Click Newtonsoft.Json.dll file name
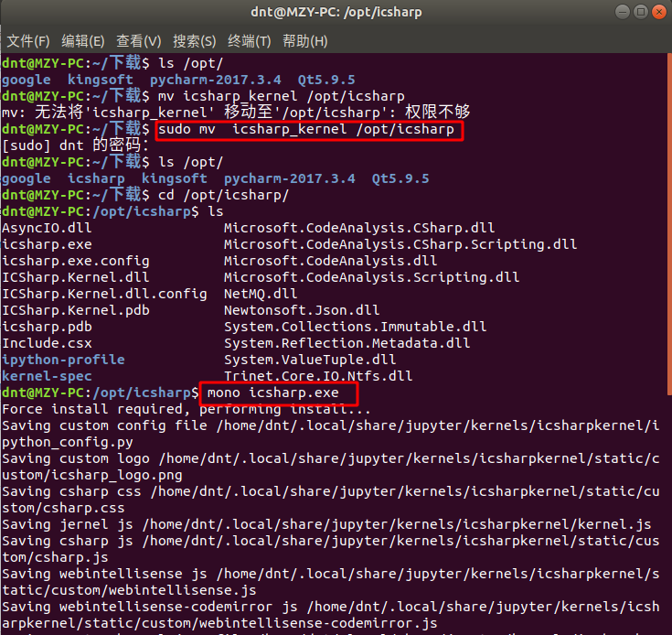This screenshot has height=635, width=672. pos(302,310)
